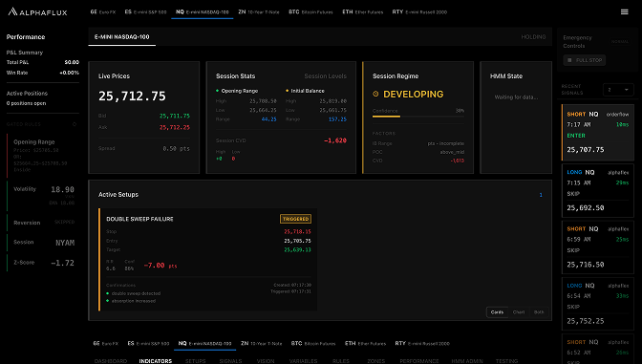Open the SHORT NQ 7:17 AM orderflow signal
Screen dimensions: 642x364
[598, 132]
